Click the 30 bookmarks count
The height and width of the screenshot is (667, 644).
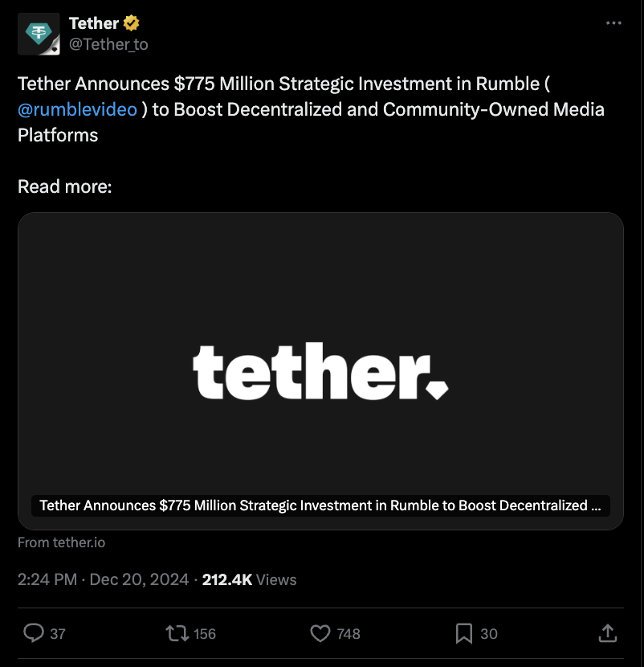pos(489,634)
